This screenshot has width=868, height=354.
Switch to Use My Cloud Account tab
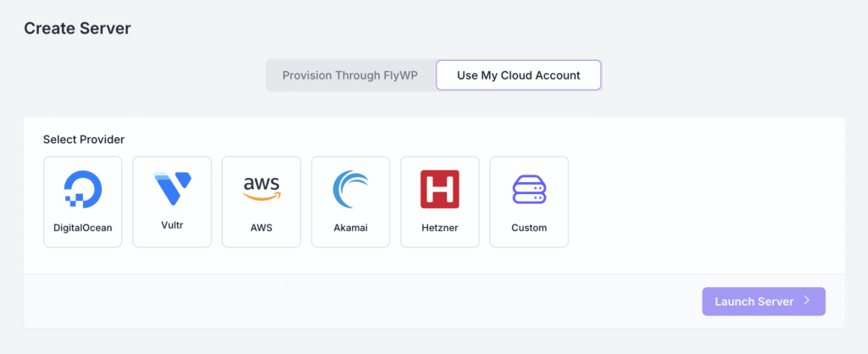point(518,75)
